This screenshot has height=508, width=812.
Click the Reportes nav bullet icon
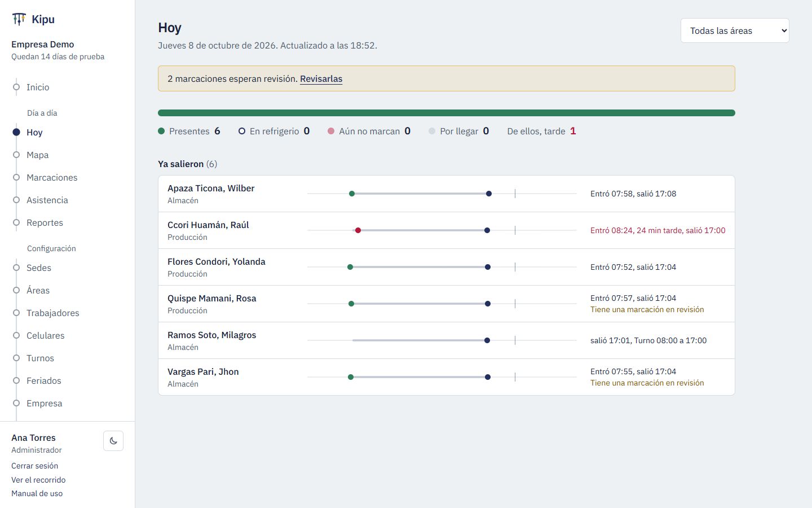pyautogui.click(x=16, y=222)
